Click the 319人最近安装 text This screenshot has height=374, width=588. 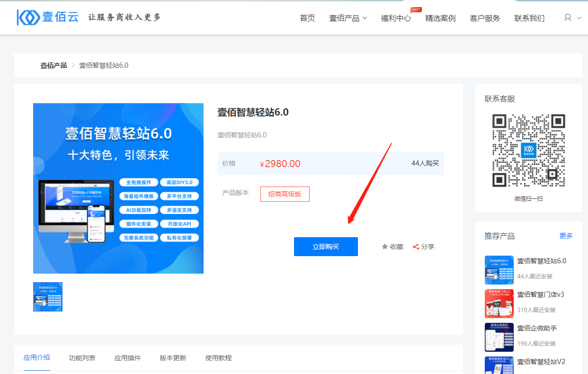[x=536, y=310]
